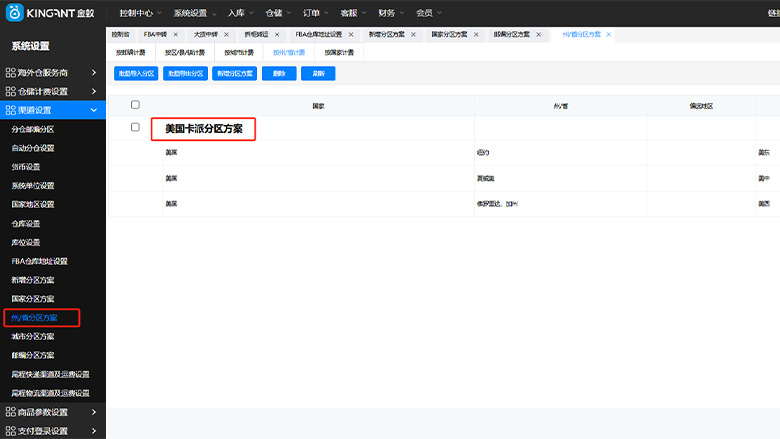The width and height of the screenshot is (780, 439).
Task: Check the select-all checkbox in table header
Action: 135,104
